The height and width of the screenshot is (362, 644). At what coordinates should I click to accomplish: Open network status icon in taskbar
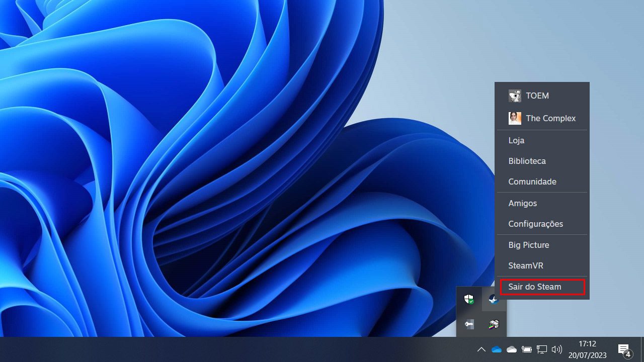point(542,349)
